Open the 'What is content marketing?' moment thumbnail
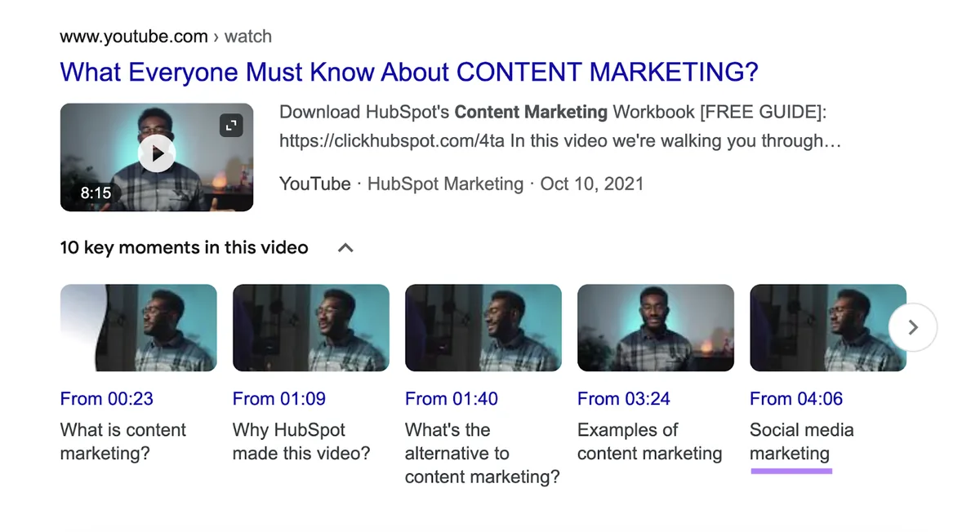Screen dimensions: 980x532 [139, 328]
